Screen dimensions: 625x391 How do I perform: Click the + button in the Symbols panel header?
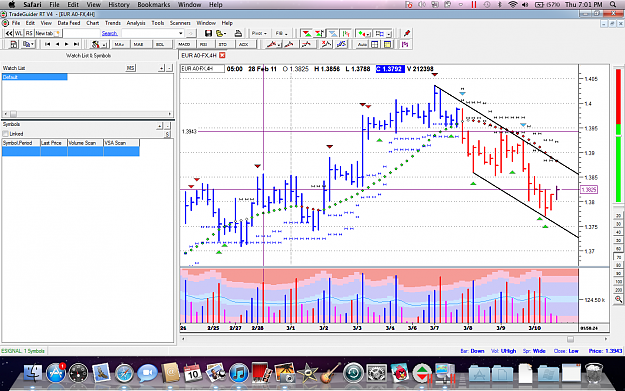point(160,126)
